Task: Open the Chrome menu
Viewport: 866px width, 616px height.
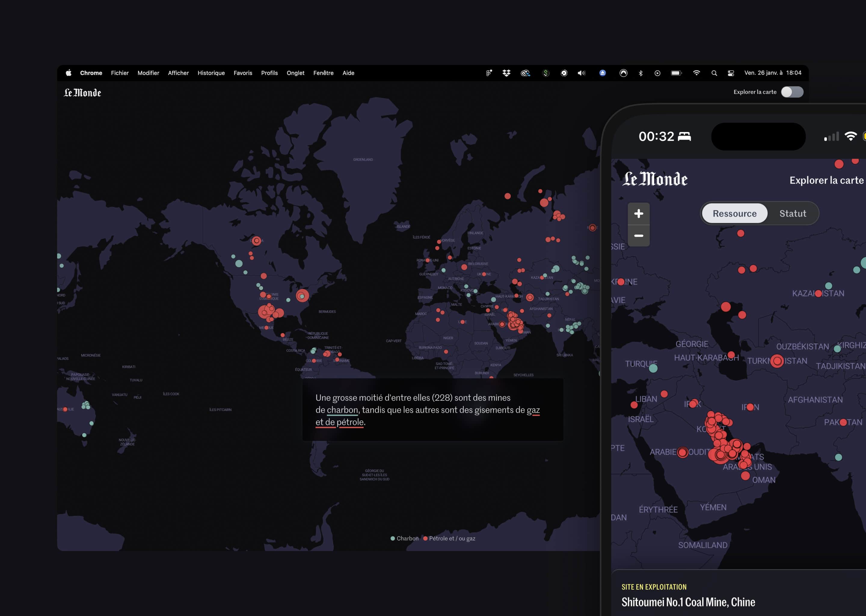Action: point(91,73)
